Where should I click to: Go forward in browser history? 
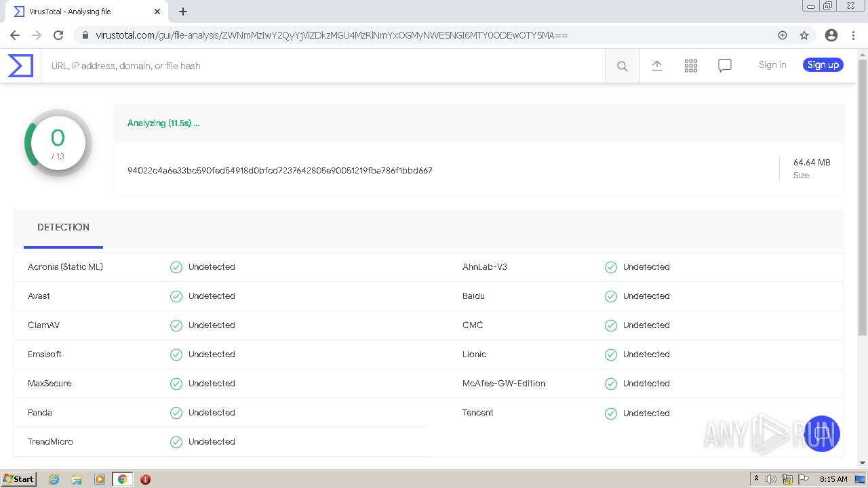click(x=37, y=35)
